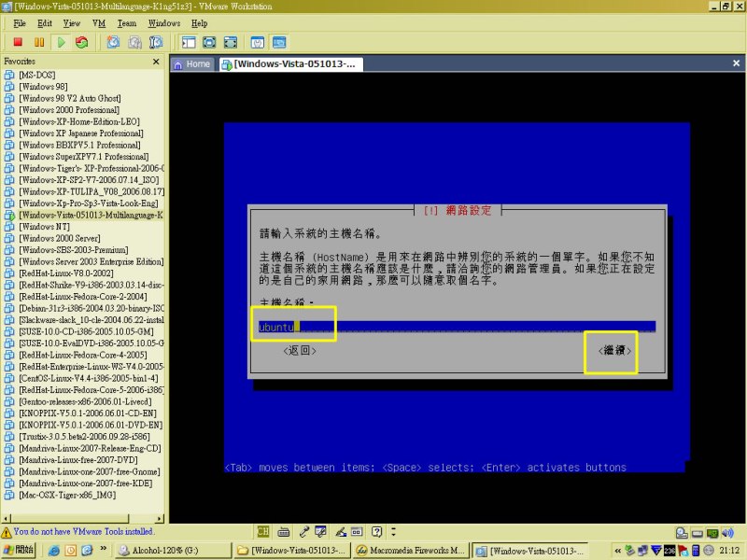The width and height of the screenshot is (747, 560).
Task: Click the hostname input field containing ubuntu
Action: 457,327
